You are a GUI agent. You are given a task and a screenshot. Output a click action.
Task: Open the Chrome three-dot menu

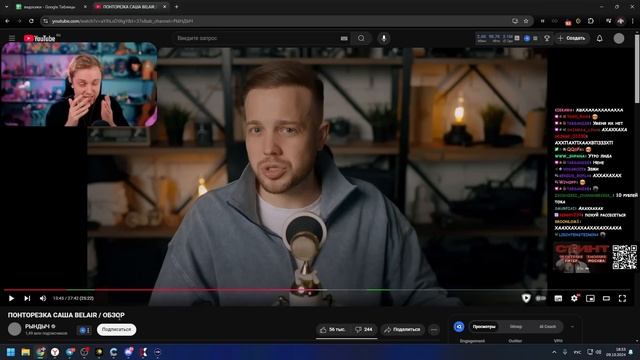632,21
